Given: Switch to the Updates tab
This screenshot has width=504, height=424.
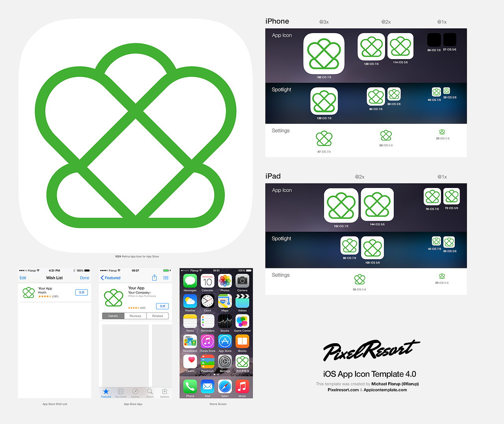Looking at the screenshot, I should coord(165,393).
